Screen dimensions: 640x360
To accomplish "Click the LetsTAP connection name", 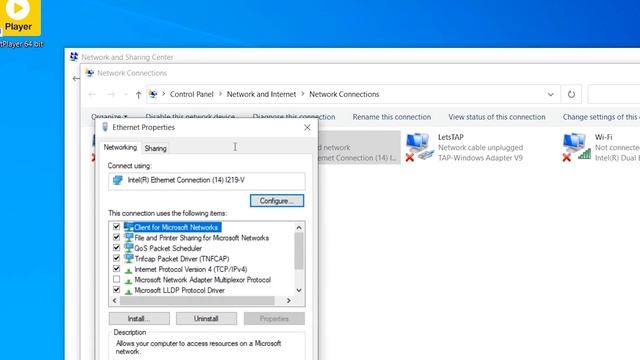I will pyautogui.click(x=451, y=137).
